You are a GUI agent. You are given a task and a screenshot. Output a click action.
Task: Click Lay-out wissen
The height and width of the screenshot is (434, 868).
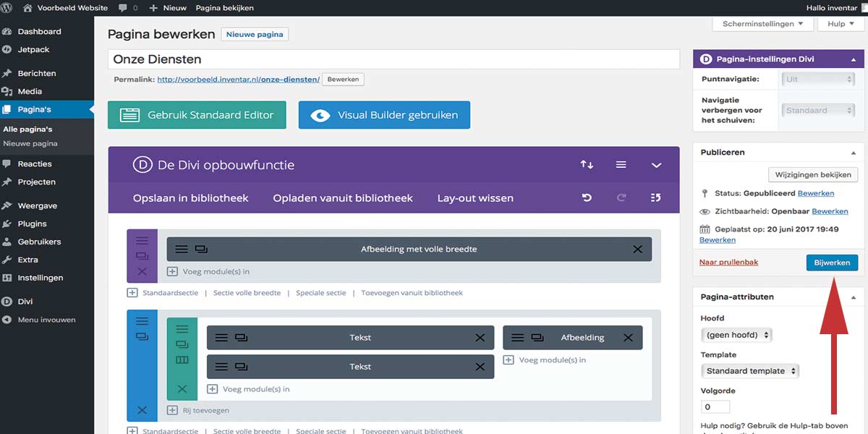(x=475, y=198)
